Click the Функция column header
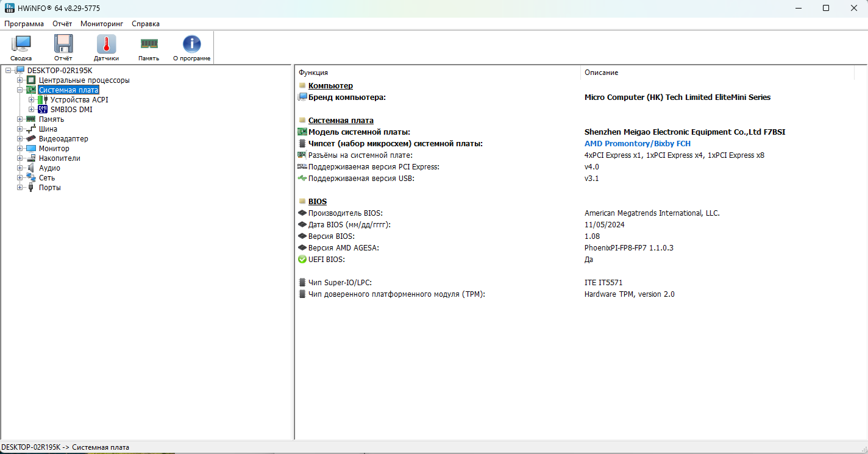This screenshot has height=454, width=868. point(313,73)
